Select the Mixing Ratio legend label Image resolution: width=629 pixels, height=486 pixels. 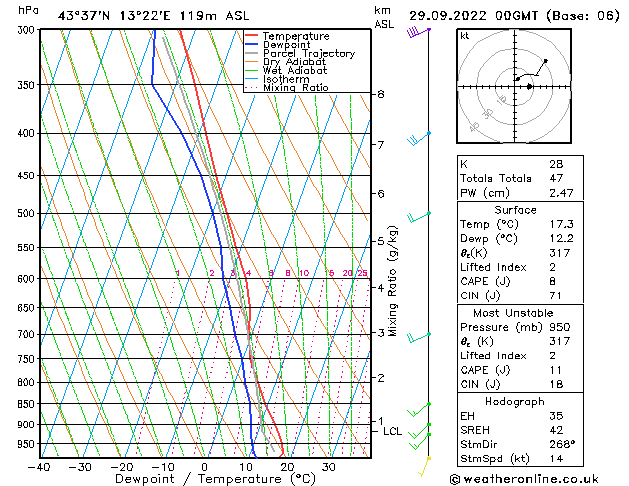[296, 87]
